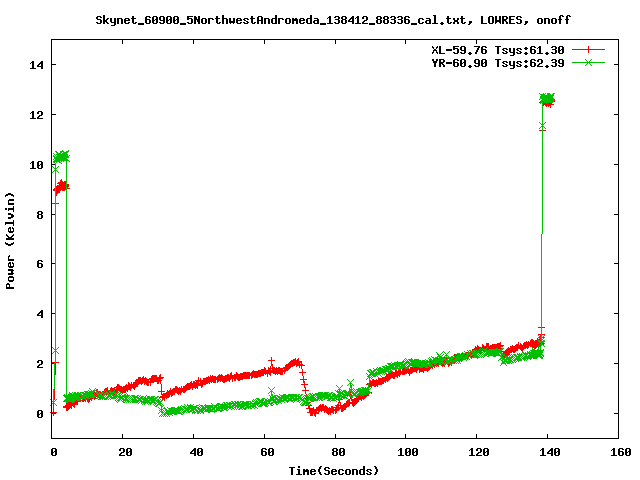Image resolution: width=640 pixels, height=480 pixels.
Task: Click the plot title Skynet_60900_5NorthwestAndromeda text
Action: tap(333, 20)
